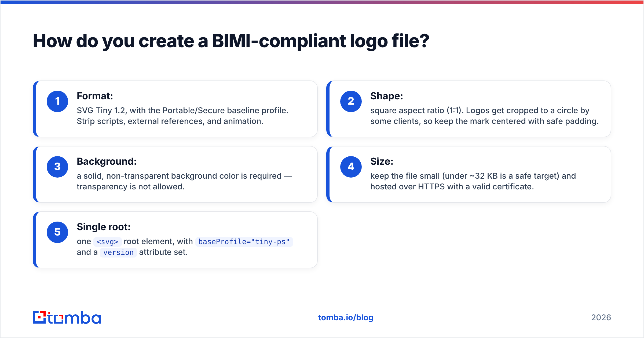The width and height of the screenshot is (644, 338).
Task: Click the tomba logo
Action: tap(67, 317)
